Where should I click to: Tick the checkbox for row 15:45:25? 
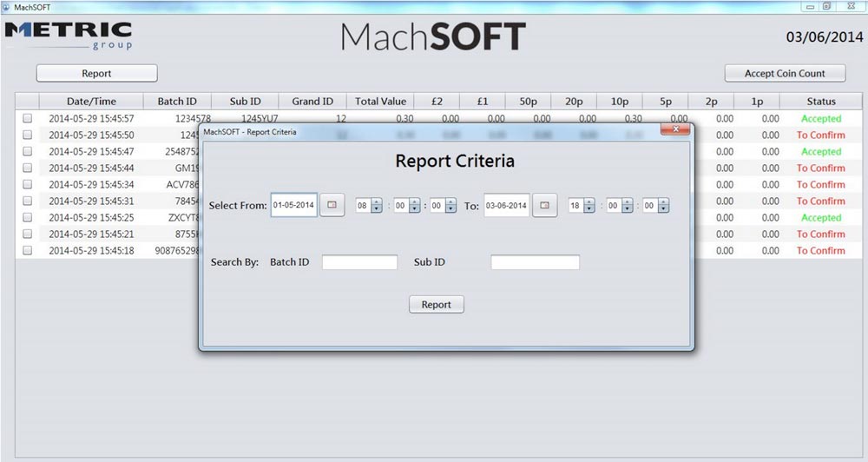click(x=27, y=217)
